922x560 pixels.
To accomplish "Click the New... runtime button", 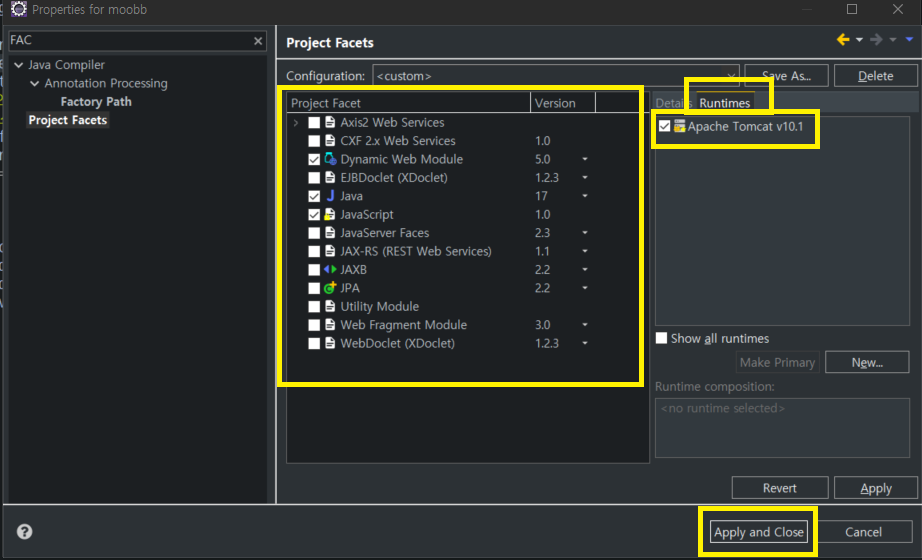I will (867, 362).
